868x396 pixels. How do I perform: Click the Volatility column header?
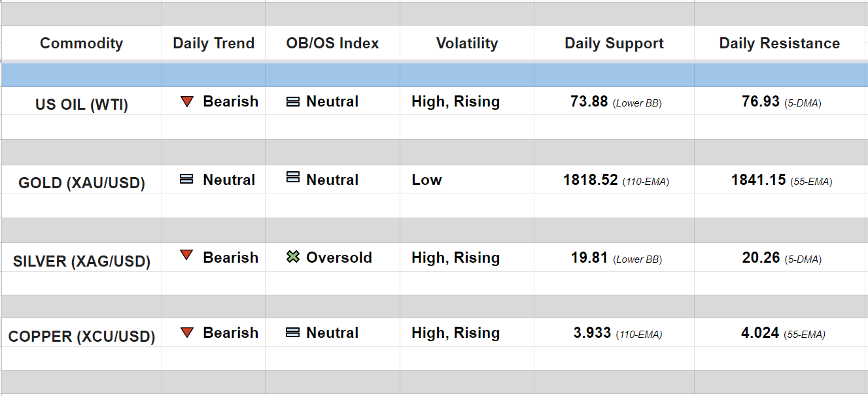(x=466, y=44)
